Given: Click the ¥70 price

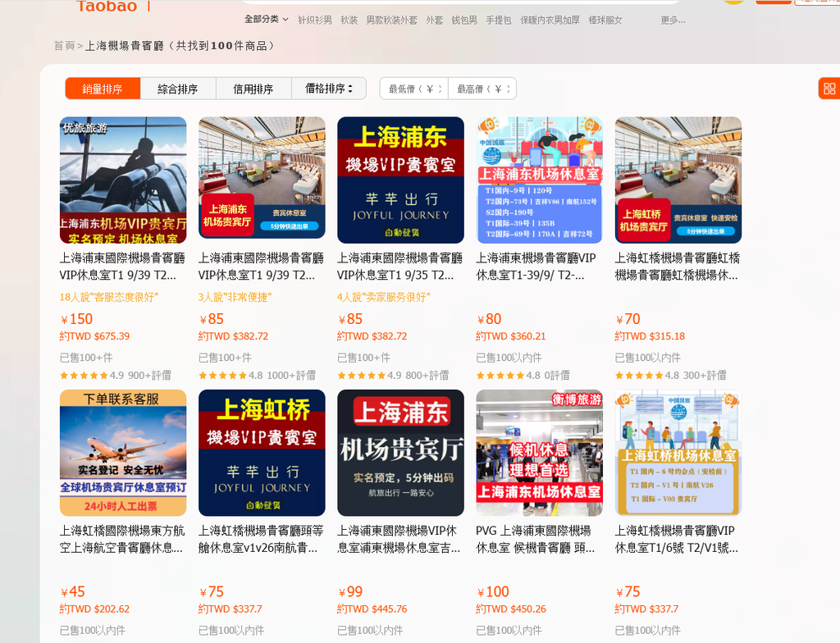Looking at the screenshot, I should click(628, 319).
